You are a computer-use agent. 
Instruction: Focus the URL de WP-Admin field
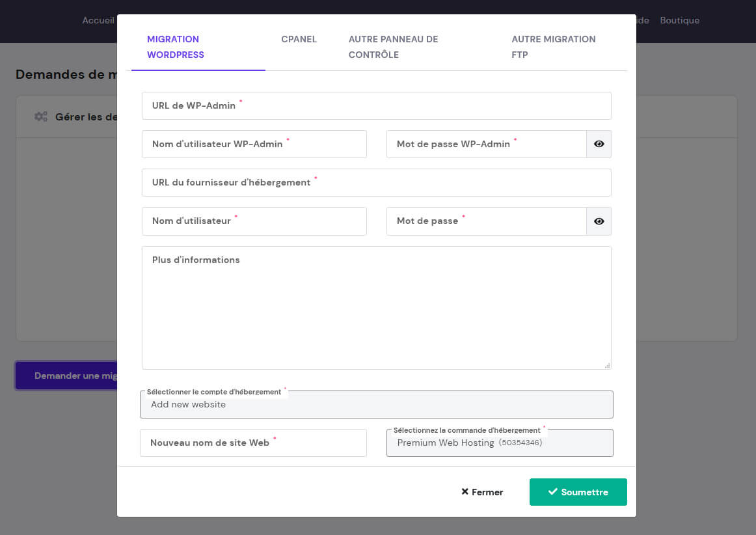click(377, 105)
